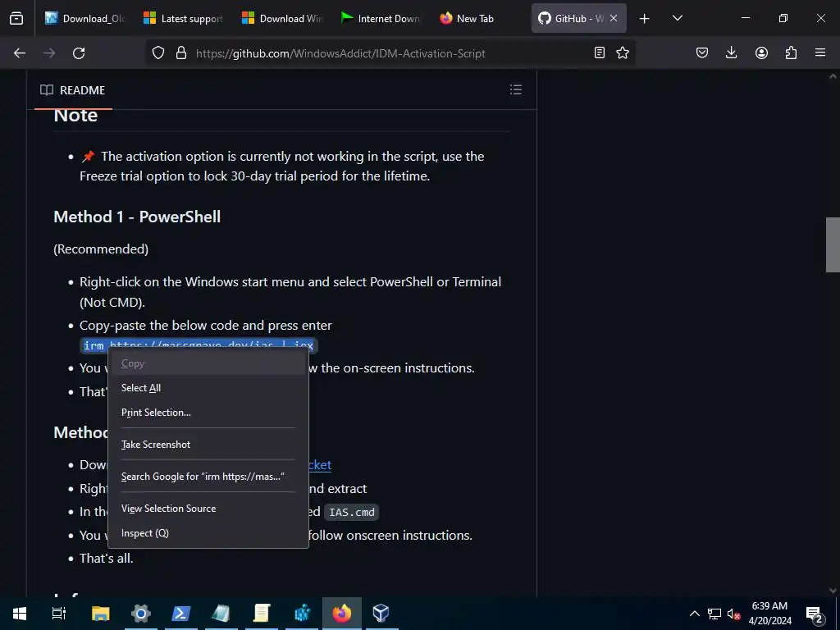Screen dimensions: 840x630
Task: Toggle reader view icon in address bar
Action: point(600,52)
